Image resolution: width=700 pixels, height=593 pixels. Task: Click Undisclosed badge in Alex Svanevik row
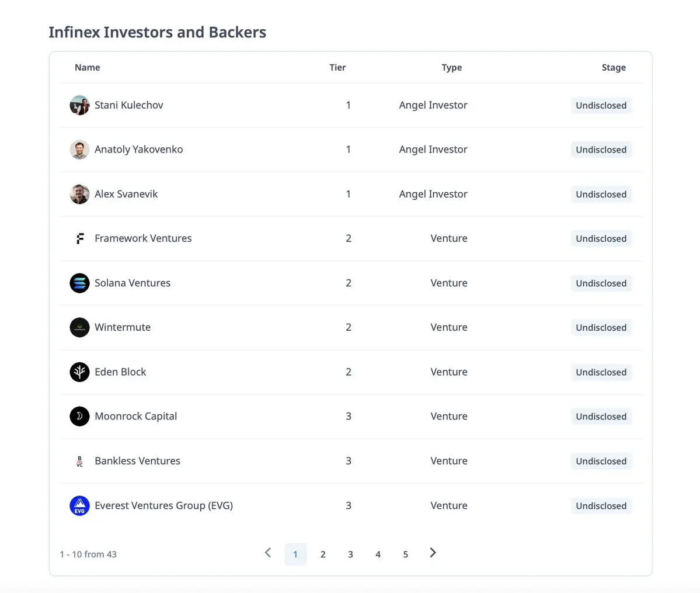601,195
